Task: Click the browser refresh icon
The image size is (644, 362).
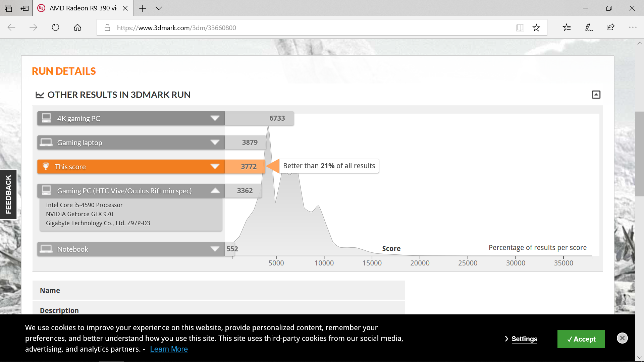Action: pyautogui.click(x=55, y=27)
